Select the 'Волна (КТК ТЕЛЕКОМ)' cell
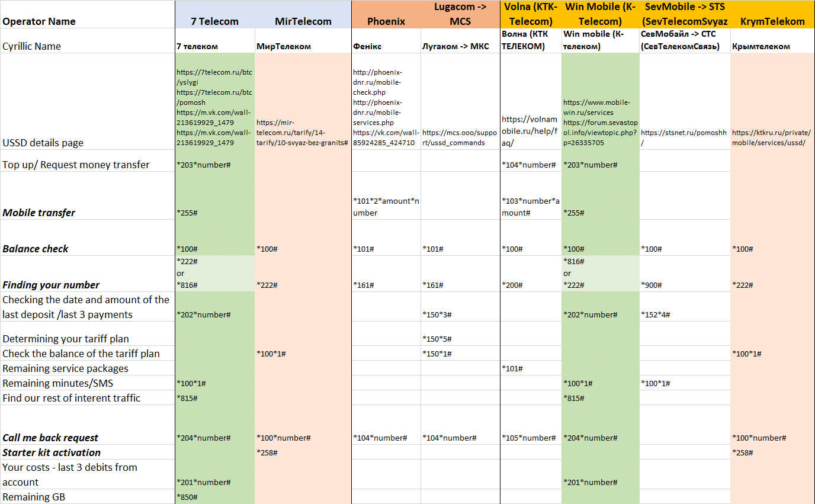The height and width of the screenshot is (504, 815). 531,40
